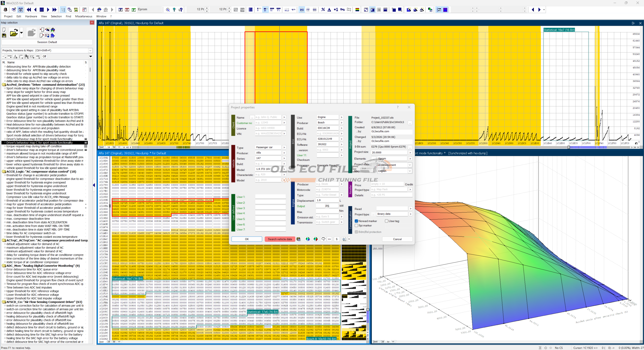
Task: Click the Search vehicle data button
Action: [280, 239]
